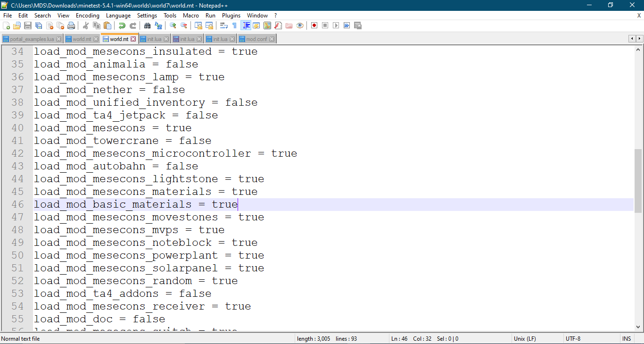Select the Replace toolbar icon
This screenshot has width=644, height=344.
click(x=158, y=25)
